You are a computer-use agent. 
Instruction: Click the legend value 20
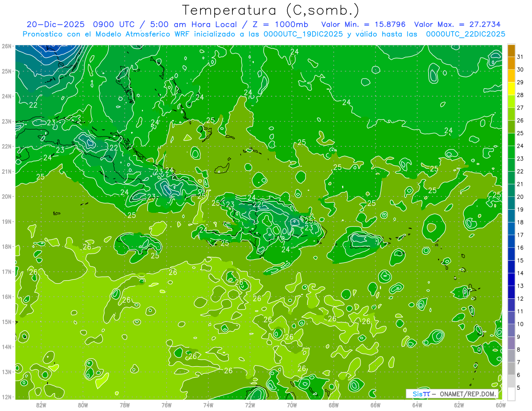520,197
